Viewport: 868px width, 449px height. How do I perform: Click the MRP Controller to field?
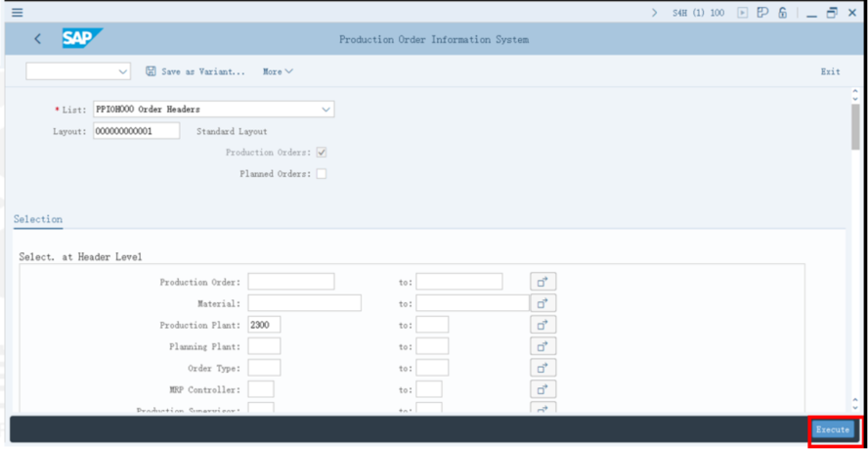[429, 389]
